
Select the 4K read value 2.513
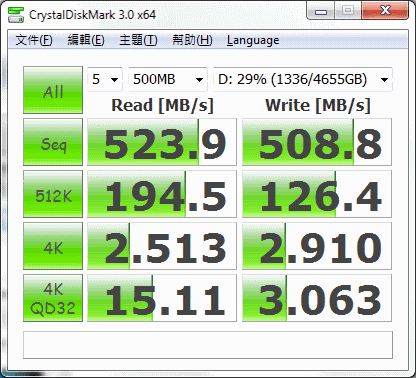point(162,246)
